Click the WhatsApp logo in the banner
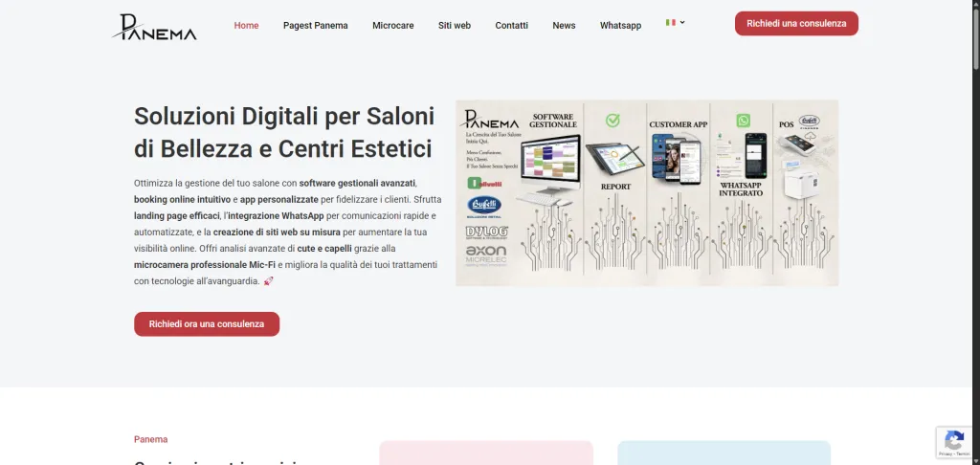This screenshot has width=980, height=465. (x=744, y=121)
